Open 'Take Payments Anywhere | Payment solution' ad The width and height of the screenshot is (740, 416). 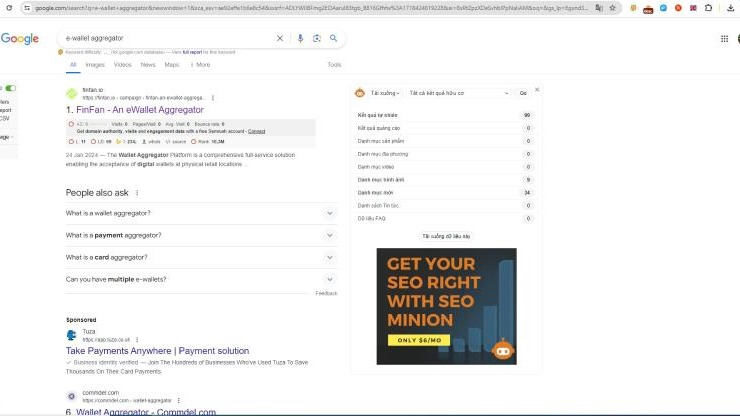157,351
